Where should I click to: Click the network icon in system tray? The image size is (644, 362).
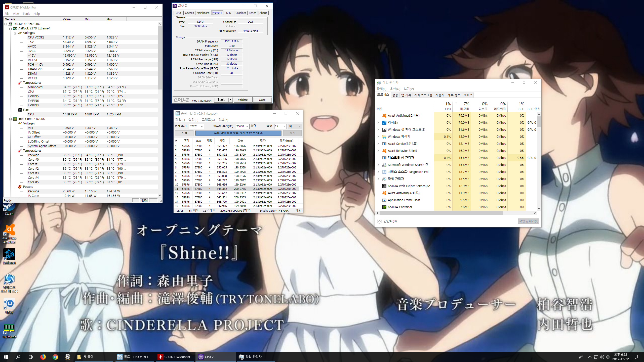(596, 357)
